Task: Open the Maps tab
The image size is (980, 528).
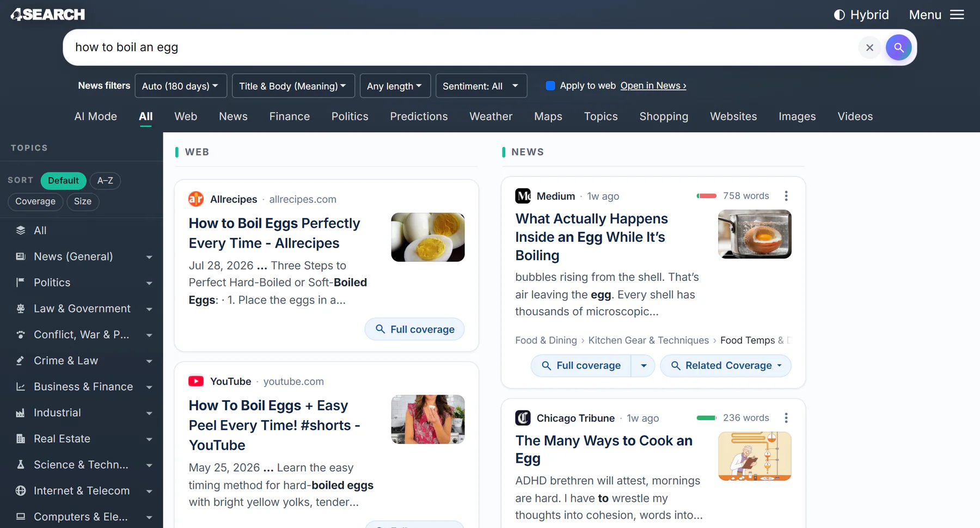Action: [x=548, y=116]
